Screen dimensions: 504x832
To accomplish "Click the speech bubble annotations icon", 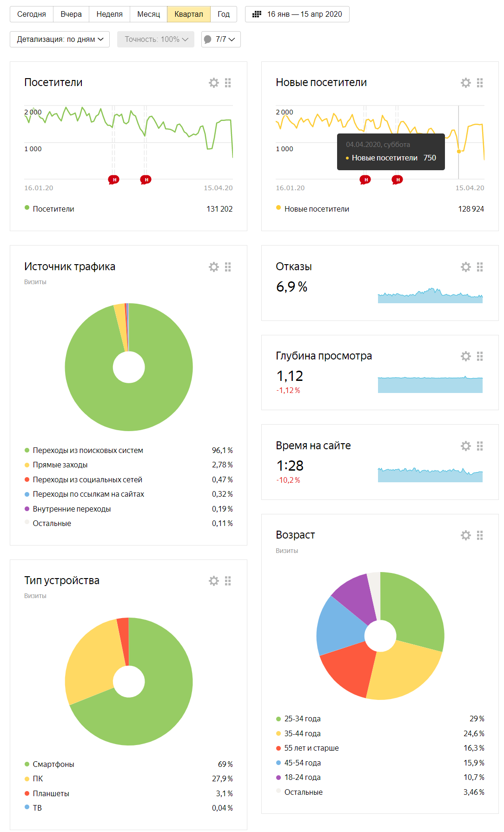I will pos(208,40).
